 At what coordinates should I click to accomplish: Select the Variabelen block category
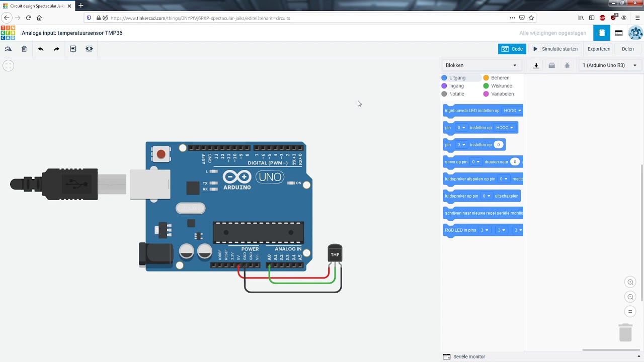pos(498,94)
